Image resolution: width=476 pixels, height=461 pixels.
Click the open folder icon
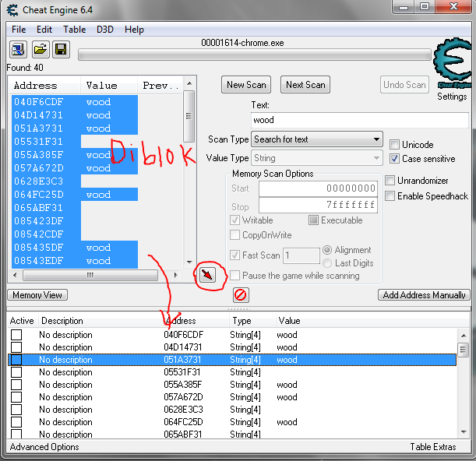tap(40, 50)
